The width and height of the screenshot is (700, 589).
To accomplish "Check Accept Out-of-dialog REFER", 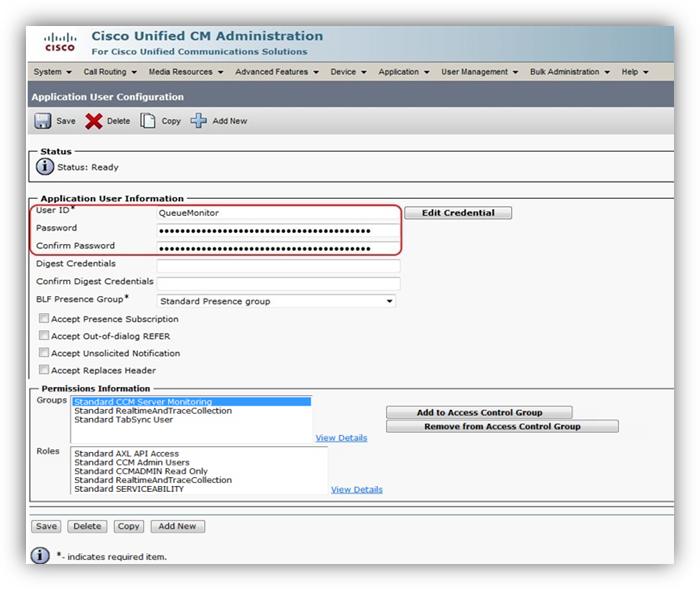I will (44, 335).
